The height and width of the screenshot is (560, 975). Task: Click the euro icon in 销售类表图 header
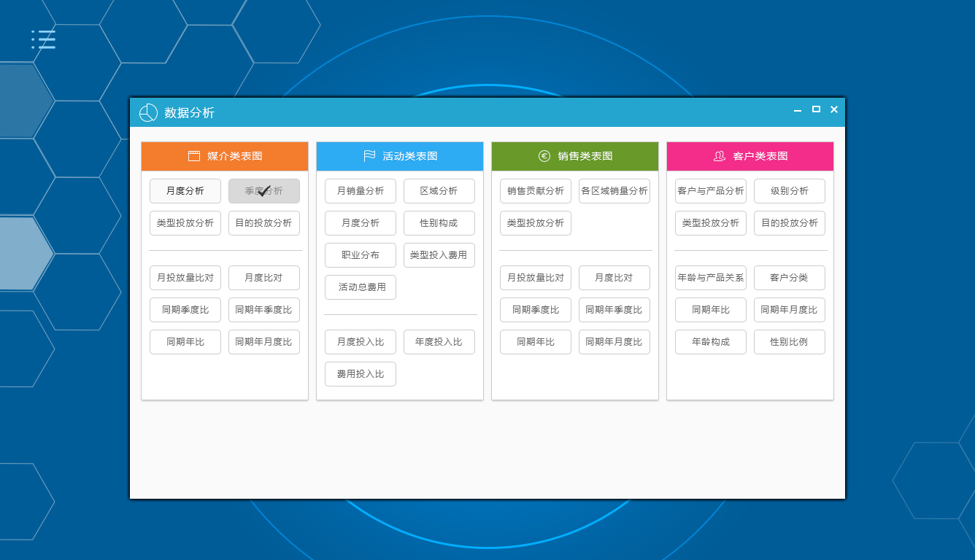point(544,156)
